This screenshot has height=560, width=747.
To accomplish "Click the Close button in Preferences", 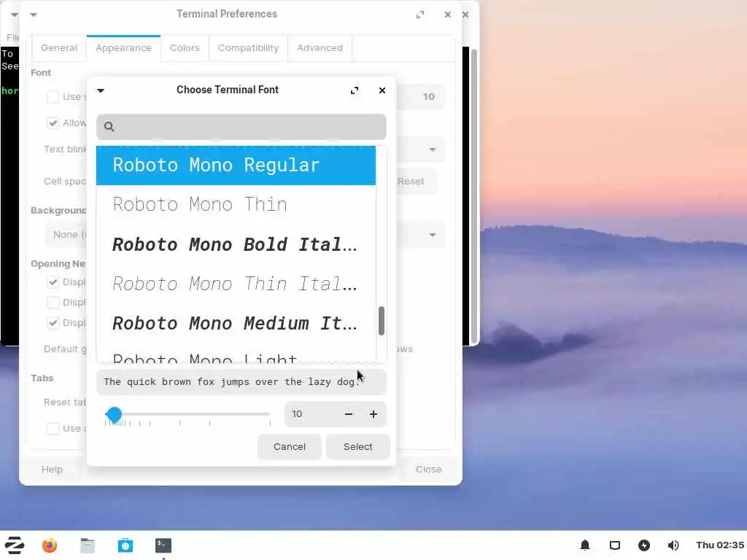I will click(429, 470).
